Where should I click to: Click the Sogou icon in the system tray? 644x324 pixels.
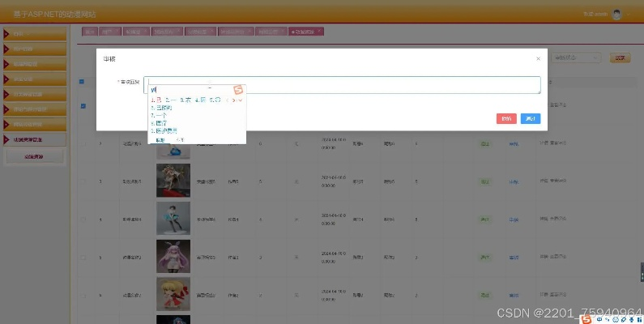click(585, 319)
